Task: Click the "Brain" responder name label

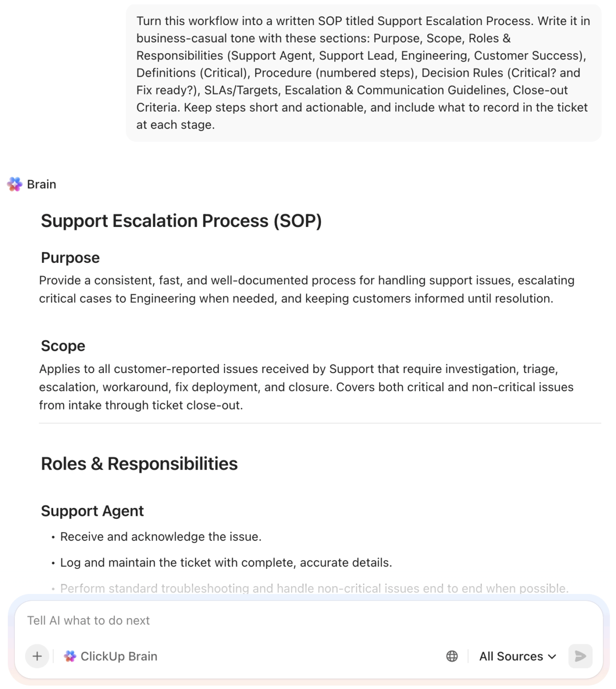Action: [x=42, y=185]
